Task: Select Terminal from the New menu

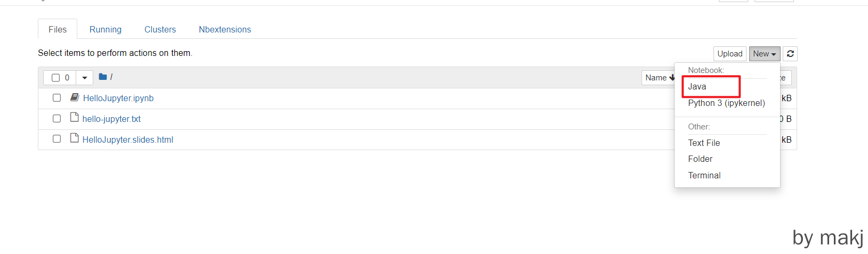Action: click(x=704, y=175)
